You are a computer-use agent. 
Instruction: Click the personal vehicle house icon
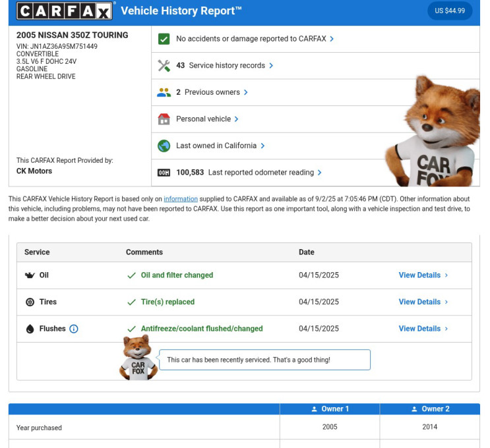tap(164, 119)
